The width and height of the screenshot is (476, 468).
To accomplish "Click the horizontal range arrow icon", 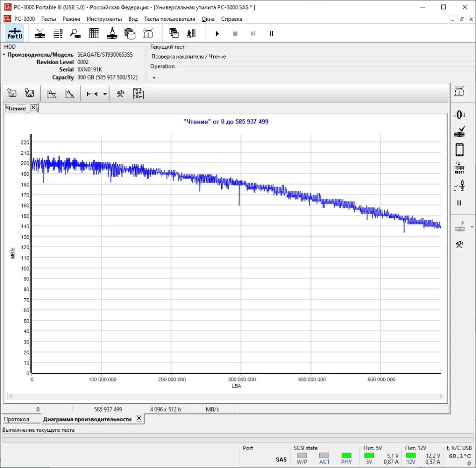I will tap(92, 94).
